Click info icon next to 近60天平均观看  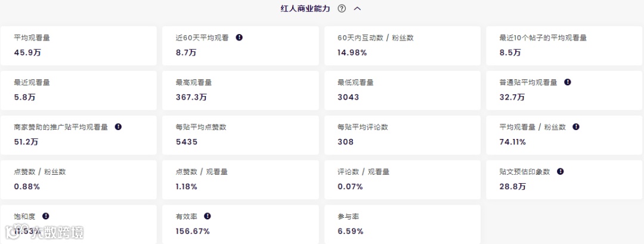[239, 37]
